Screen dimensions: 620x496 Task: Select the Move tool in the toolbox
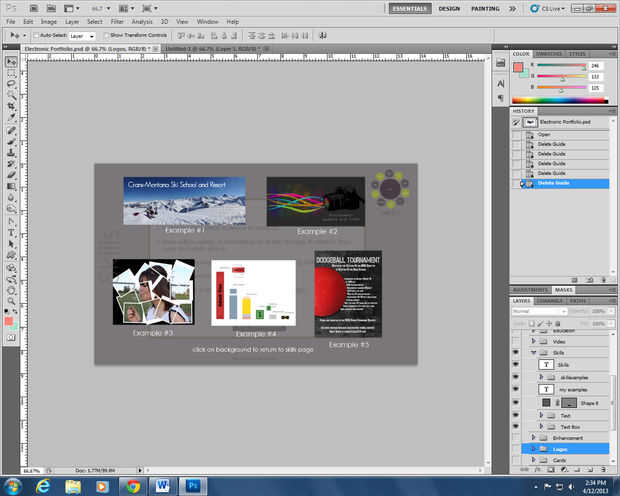tap(11, 61)
